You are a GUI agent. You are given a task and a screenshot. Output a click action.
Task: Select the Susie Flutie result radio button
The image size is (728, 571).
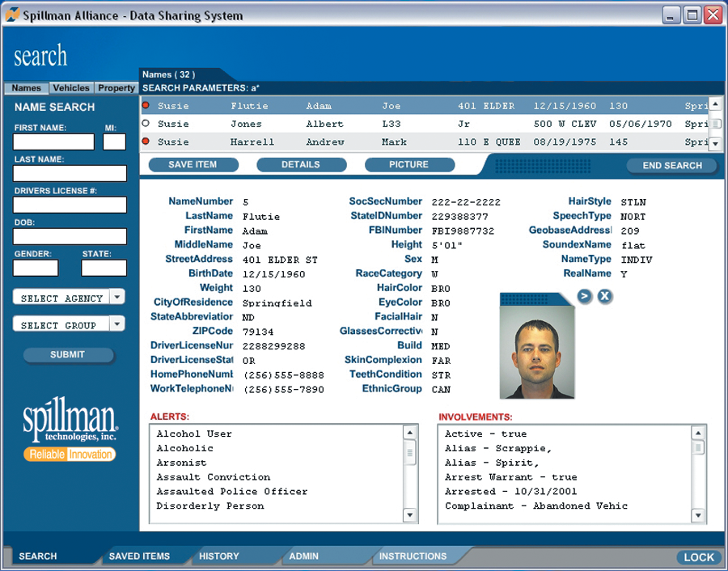click(146, 106)
